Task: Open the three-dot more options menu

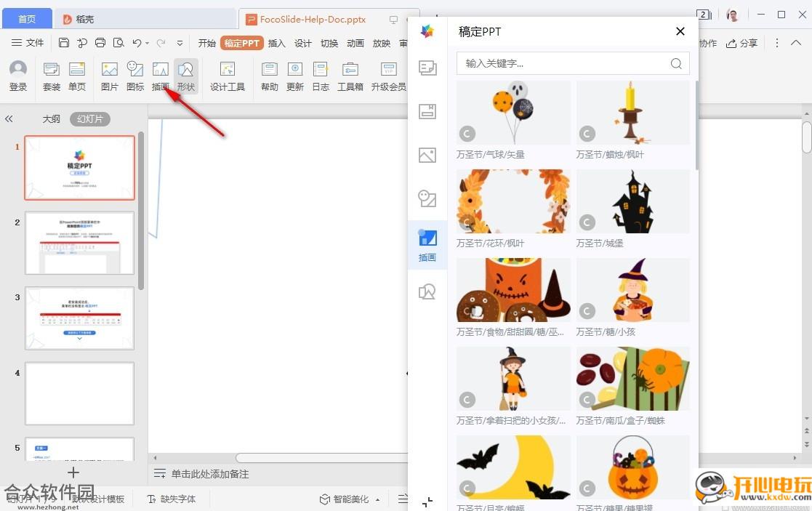Action: click(776, 43)
